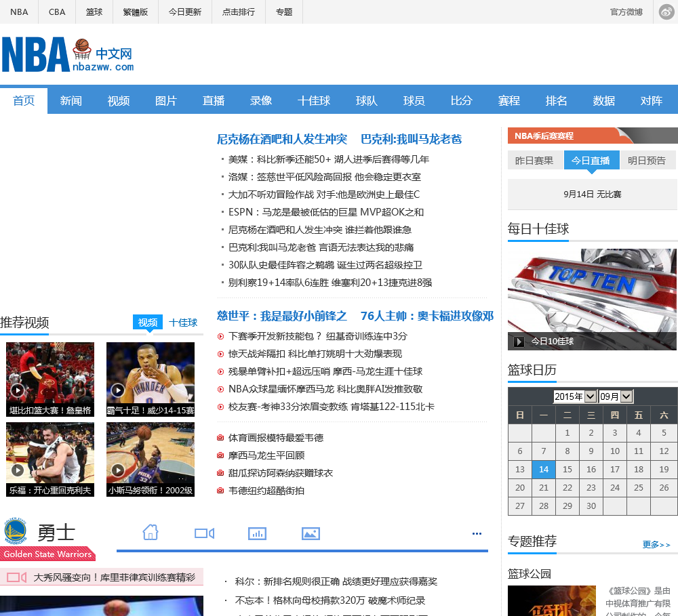Click 更多>> in 专题推荐
Viewport: 678px width, 616px height.
point(656,545)
